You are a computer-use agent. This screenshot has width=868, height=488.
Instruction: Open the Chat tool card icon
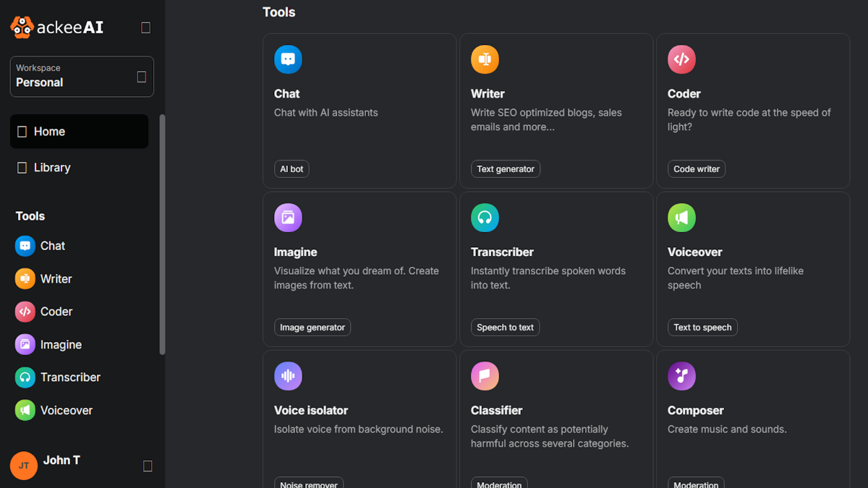click(x=288, y=59)
